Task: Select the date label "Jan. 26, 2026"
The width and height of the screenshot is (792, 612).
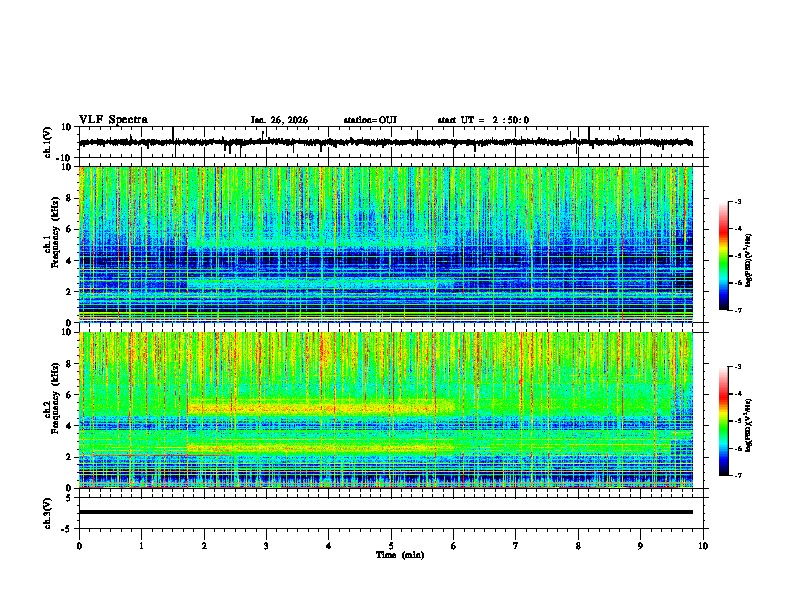Action: point(279,120)
